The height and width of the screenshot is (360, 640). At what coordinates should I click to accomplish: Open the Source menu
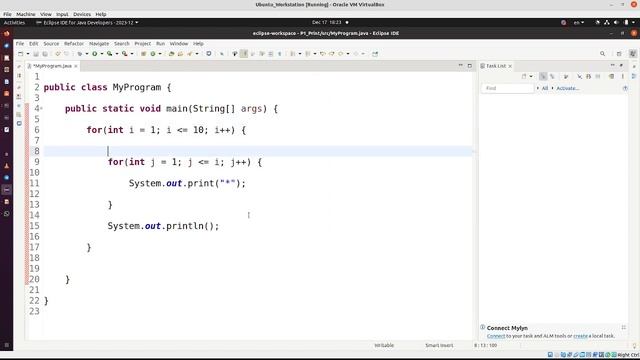(51, 44)
